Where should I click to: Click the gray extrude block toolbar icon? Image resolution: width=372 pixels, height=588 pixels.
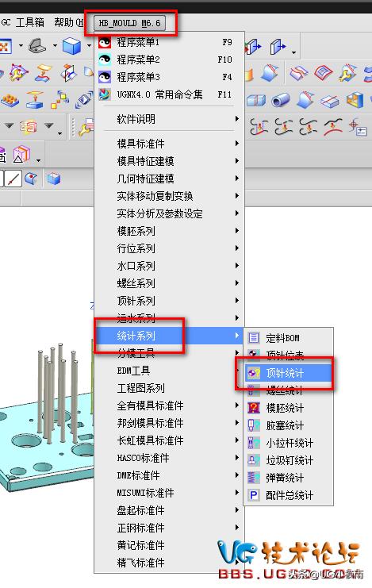pyautogui.click(x=37, y=46)
